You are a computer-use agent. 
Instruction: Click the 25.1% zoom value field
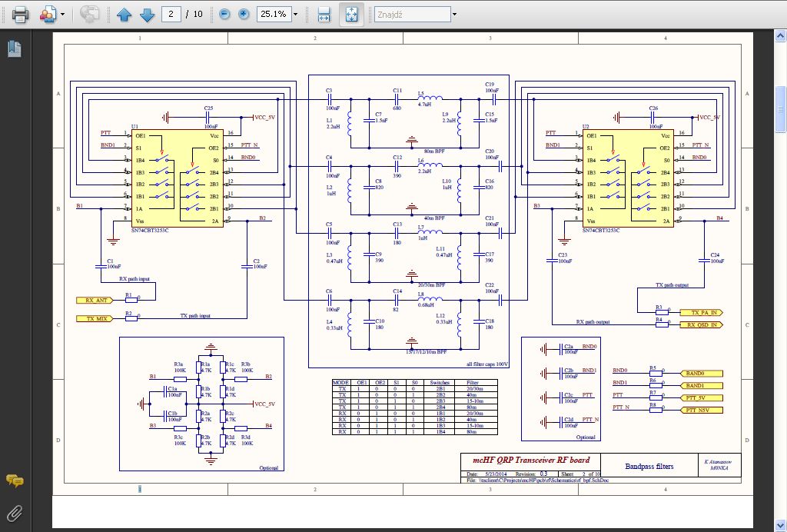tap(272, 14)
